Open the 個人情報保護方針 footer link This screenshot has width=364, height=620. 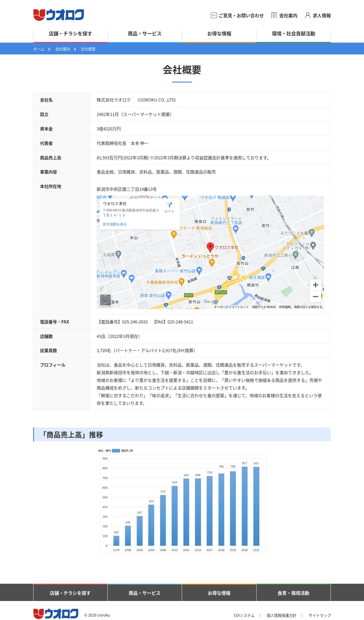282,615
